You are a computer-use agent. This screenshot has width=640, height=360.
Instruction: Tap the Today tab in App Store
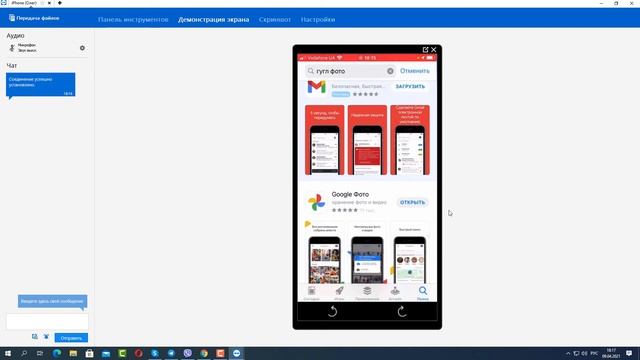(x=312, y=293)
